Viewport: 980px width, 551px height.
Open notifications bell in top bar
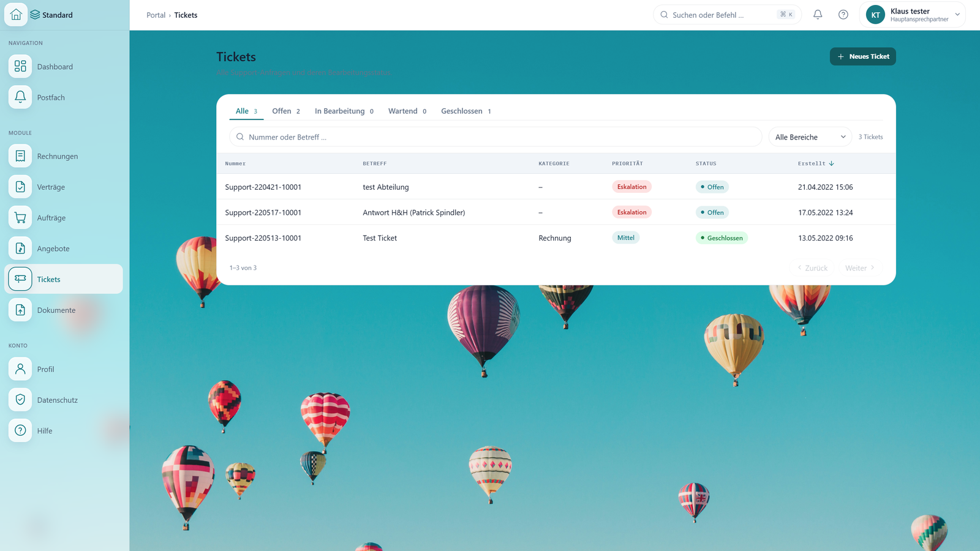click(x=818, y=15)
